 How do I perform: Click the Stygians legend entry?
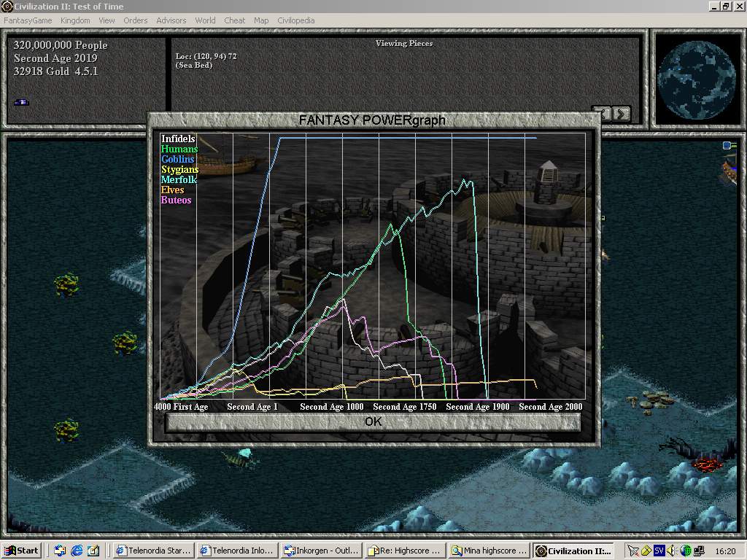point(179,169)
